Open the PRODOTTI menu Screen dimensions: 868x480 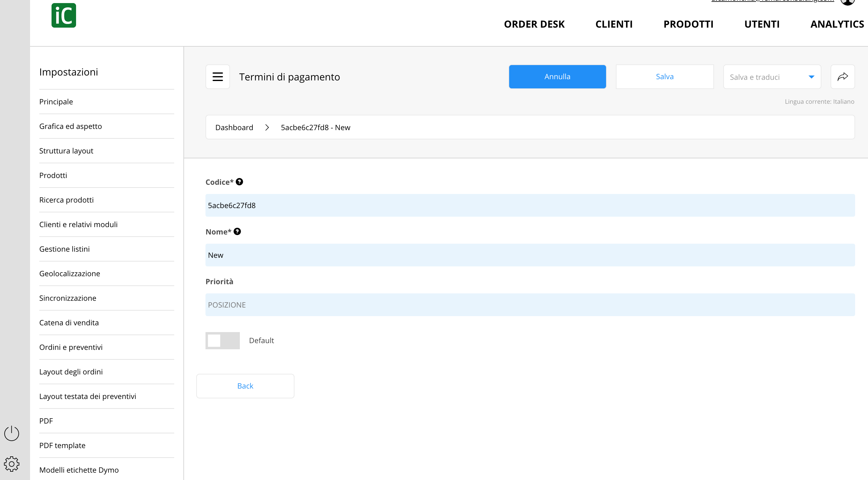click(688, 24)
